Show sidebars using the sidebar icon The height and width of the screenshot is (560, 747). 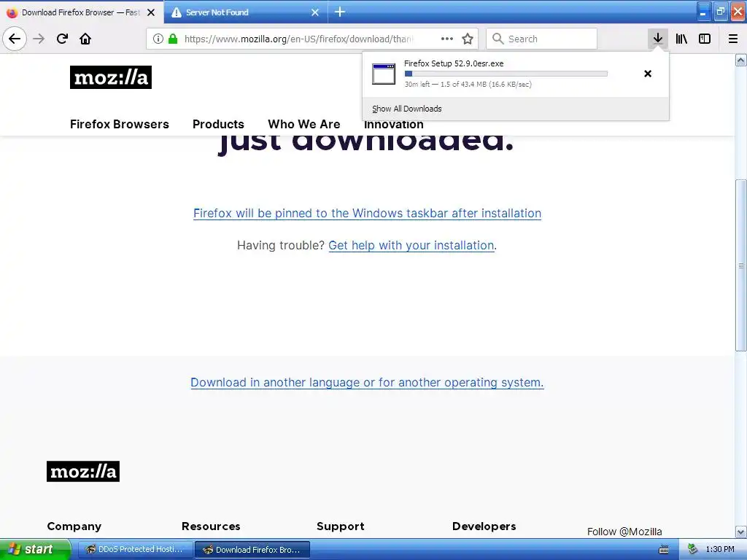[x=705, y=39]
